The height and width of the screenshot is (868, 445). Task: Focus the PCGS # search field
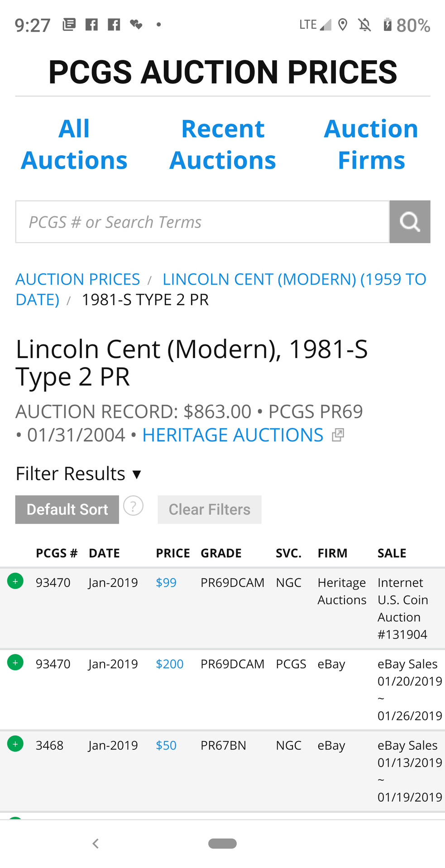tap(202, 222)
